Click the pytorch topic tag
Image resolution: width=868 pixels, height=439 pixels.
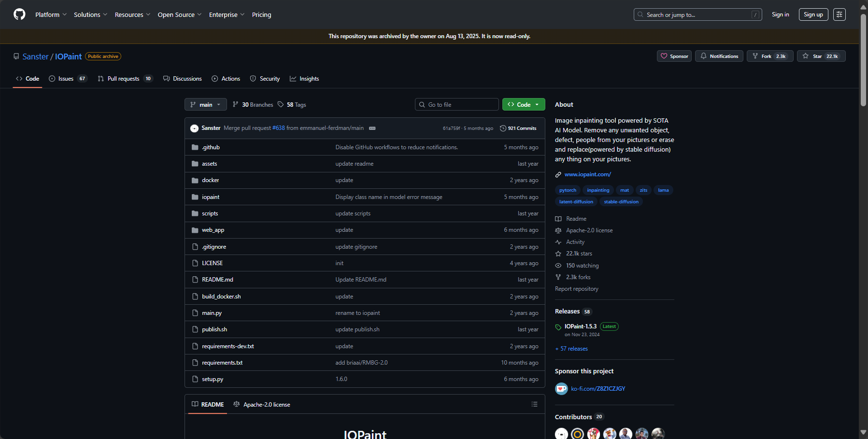[568, 190]
